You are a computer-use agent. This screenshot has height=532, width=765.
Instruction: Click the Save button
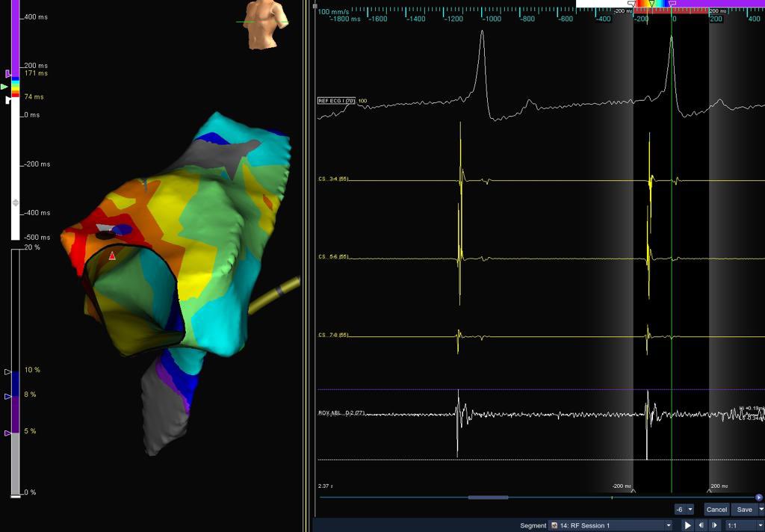(x=744, y=510)
